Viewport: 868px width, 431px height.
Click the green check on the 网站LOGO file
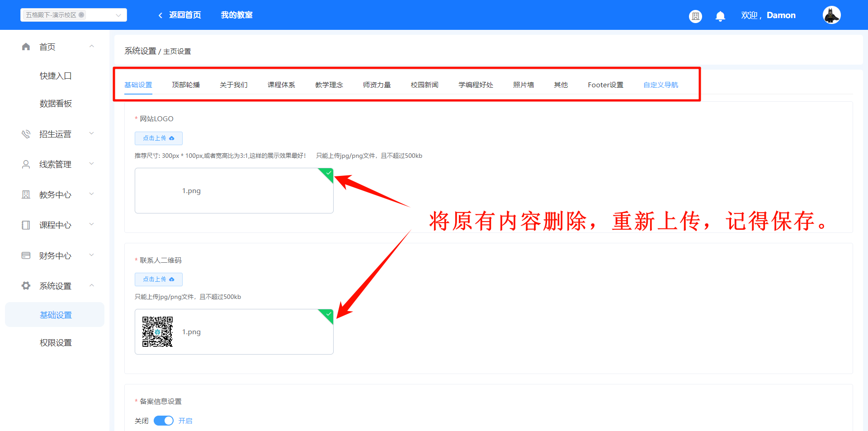tap(329, 173)
